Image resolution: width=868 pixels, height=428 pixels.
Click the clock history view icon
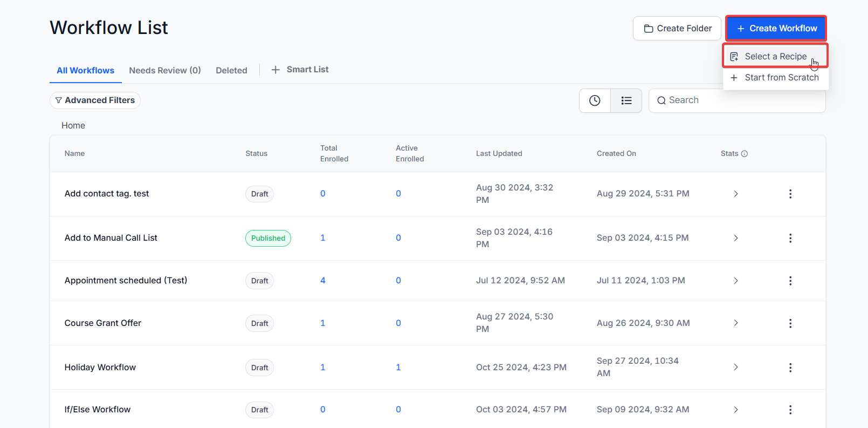click(x=595, y=100)
